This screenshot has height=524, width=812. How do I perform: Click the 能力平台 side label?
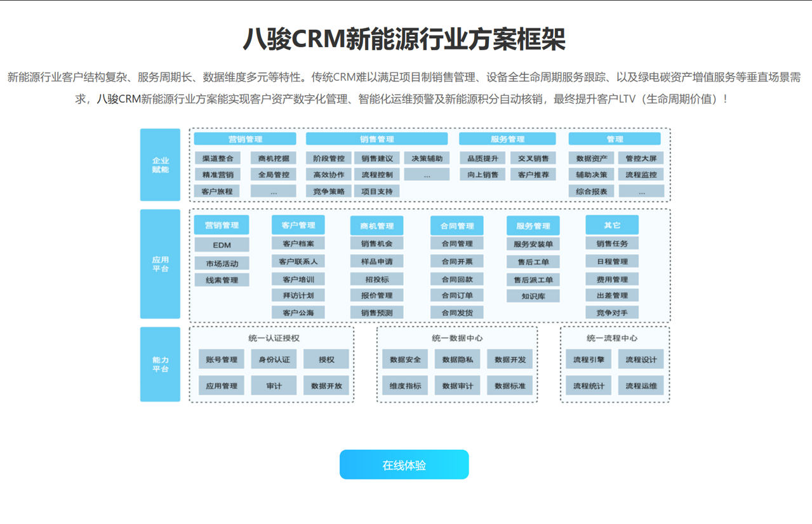pos(160,365)
